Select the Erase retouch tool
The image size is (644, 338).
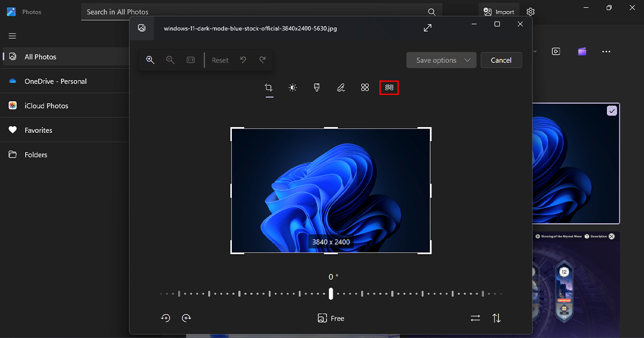tap(365, 87)
